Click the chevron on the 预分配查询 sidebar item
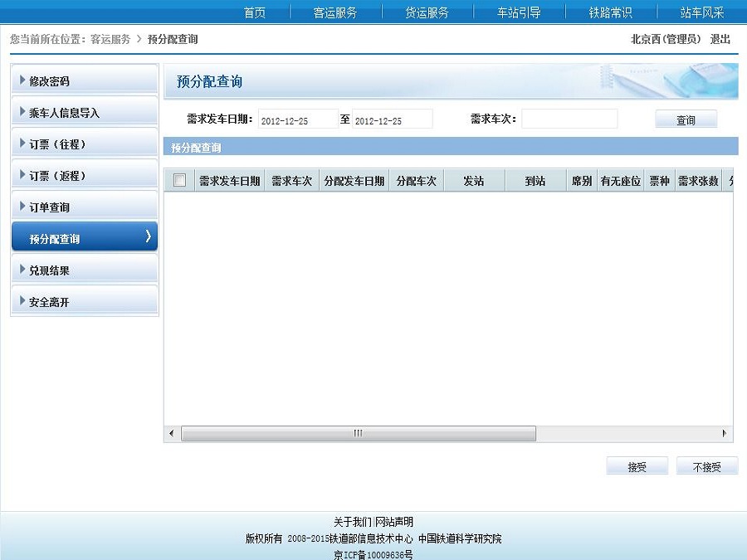This screenshot has width=747, height=560. 148,237
